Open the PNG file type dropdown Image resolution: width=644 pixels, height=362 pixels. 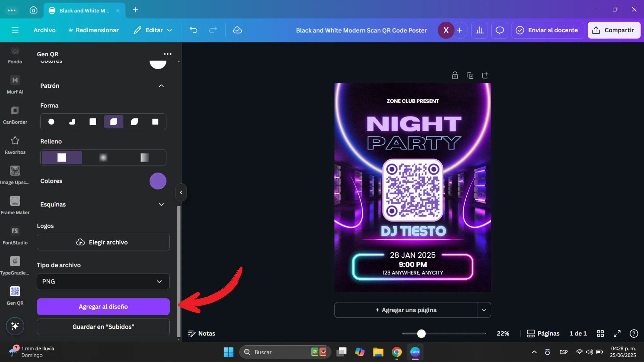pos(103,281)
